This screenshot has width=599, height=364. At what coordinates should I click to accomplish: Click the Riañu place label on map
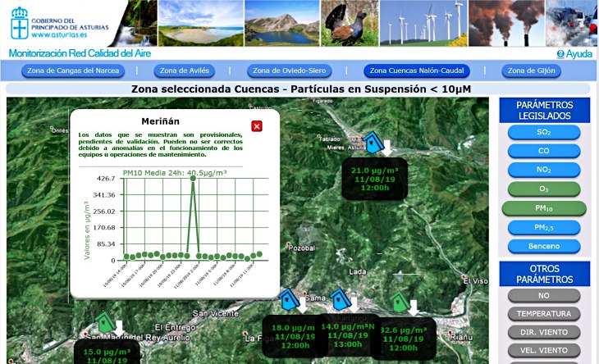461,337
